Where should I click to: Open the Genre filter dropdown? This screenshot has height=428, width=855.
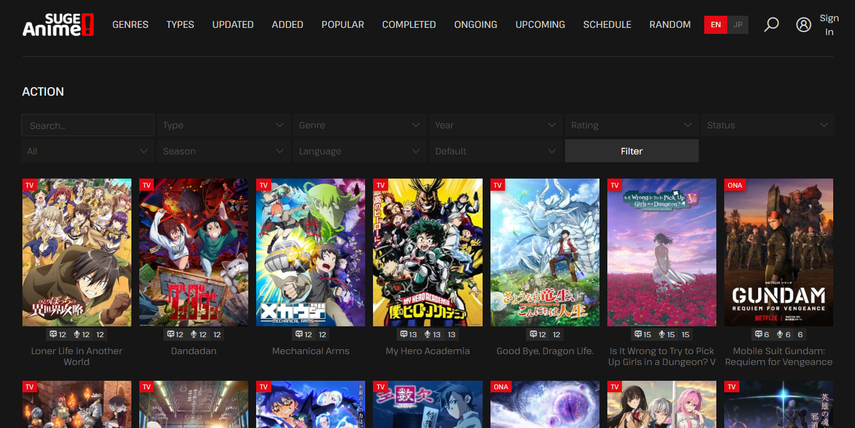359,125
